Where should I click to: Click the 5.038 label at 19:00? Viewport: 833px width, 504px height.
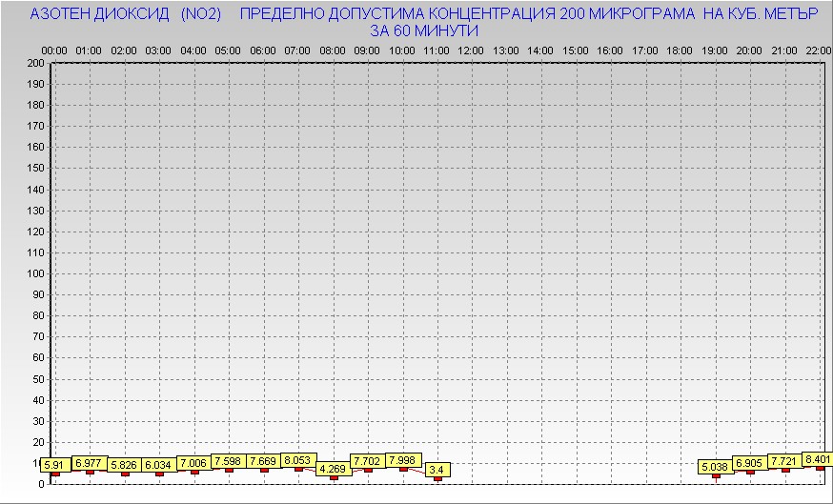click(x=715, y=467)
